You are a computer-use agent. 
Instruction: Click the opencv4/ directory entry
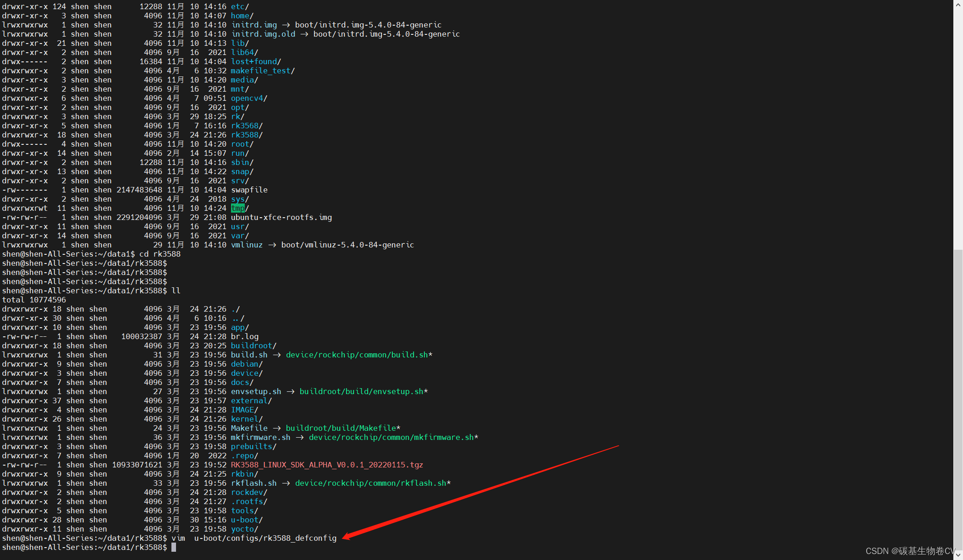249,98
